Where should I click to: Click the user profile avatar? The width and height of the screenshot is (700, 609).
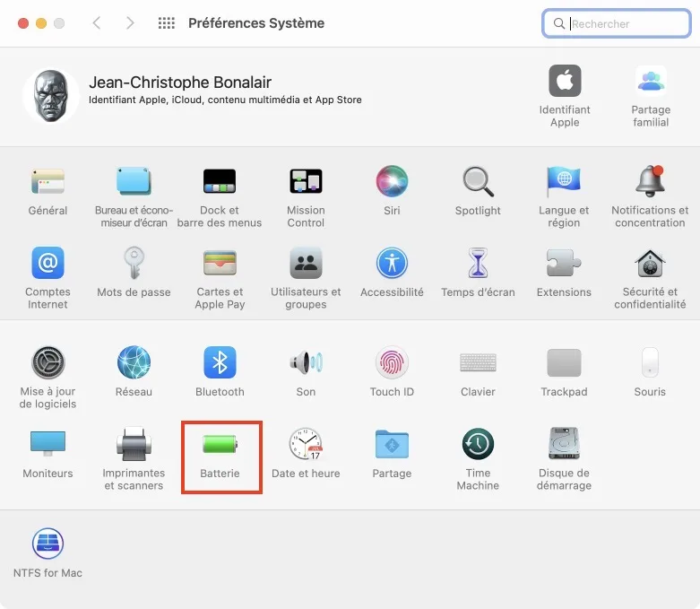click(50, 96)
